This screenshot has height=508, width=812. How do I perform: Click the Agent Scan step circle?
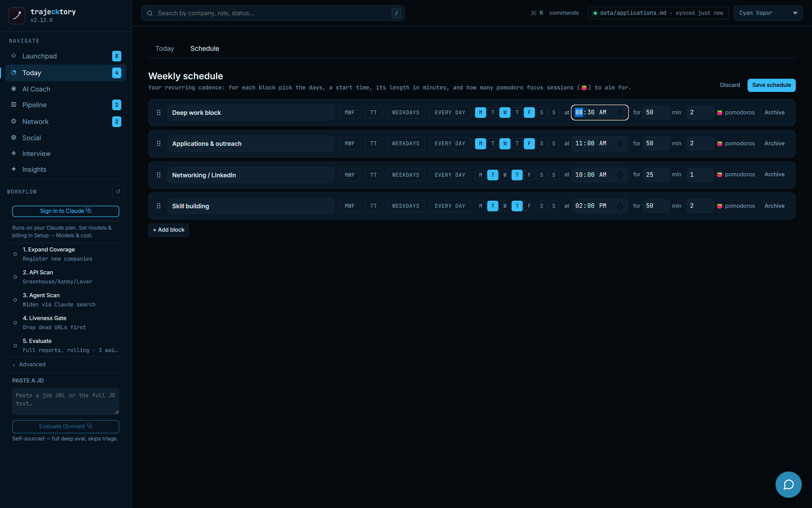pyautogui.click(x=15, y=300)
